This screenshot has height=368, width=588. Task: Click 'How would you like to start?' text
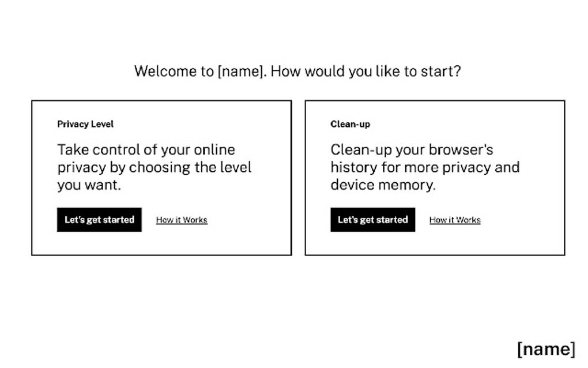pyautogui.click(x=365, y=72)
